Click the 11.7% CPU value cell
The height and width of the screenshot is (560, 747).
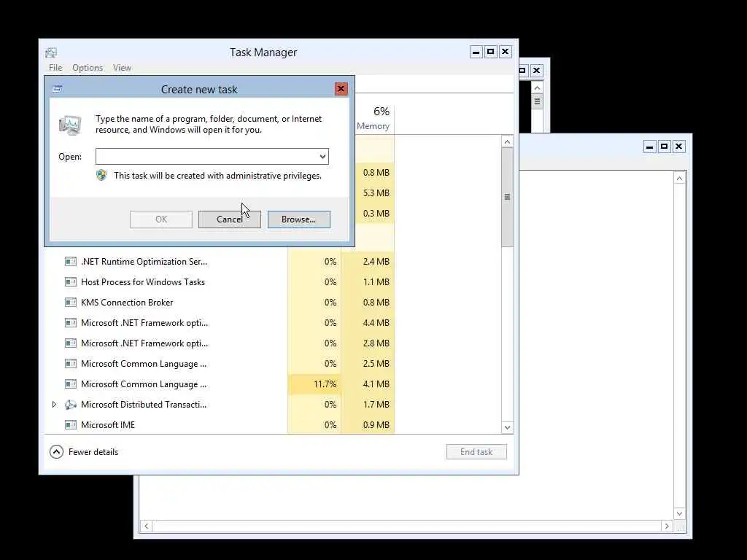click(x=314, y=384)
